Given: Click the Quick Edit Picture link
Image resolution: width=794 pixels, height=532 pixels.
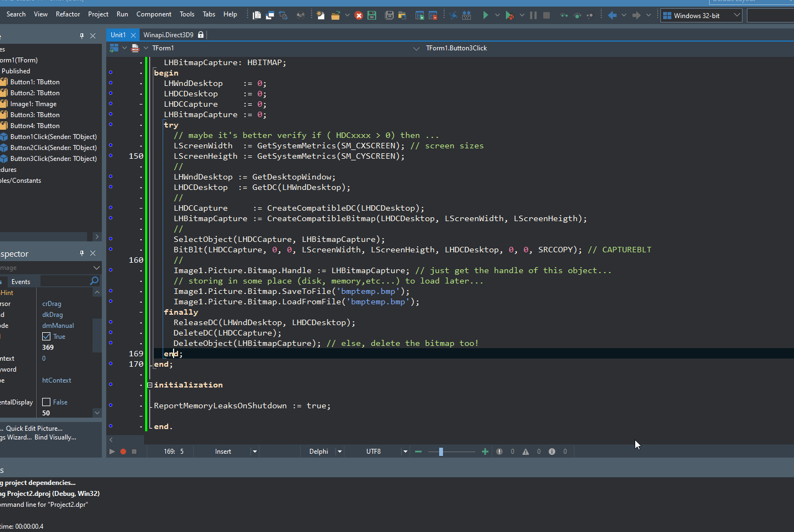Looking at the screenshot, I should [x=34, y=429].
